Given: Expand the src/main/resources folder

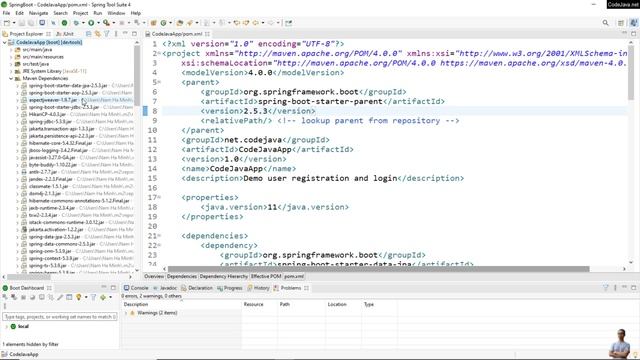Looking at the screenshot, I should tap(11, 57).
